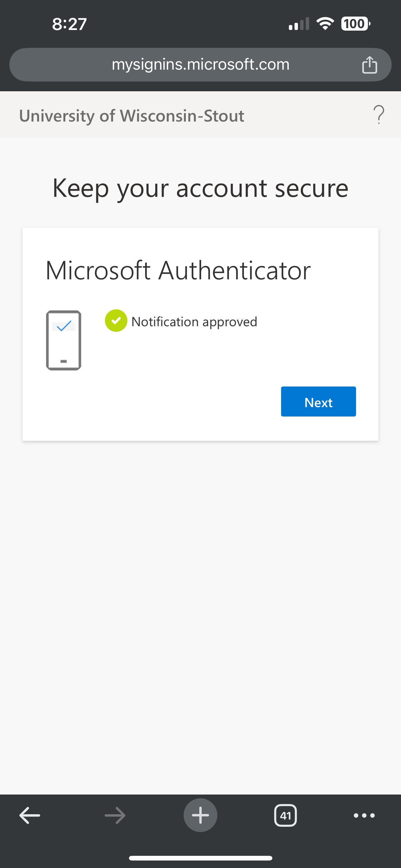401x868 pixels.
Task: Select the mysignins.microsoft.com address bar
Action: tap(200, 65)
